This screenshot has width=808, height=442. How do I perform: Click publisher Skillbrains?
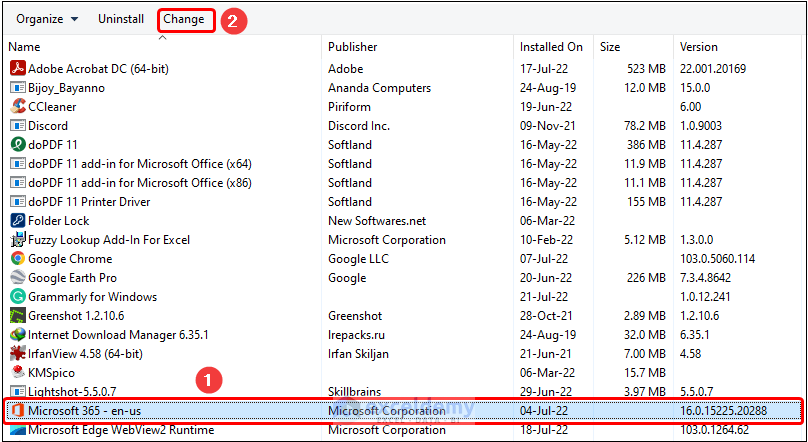coord(355,392)
